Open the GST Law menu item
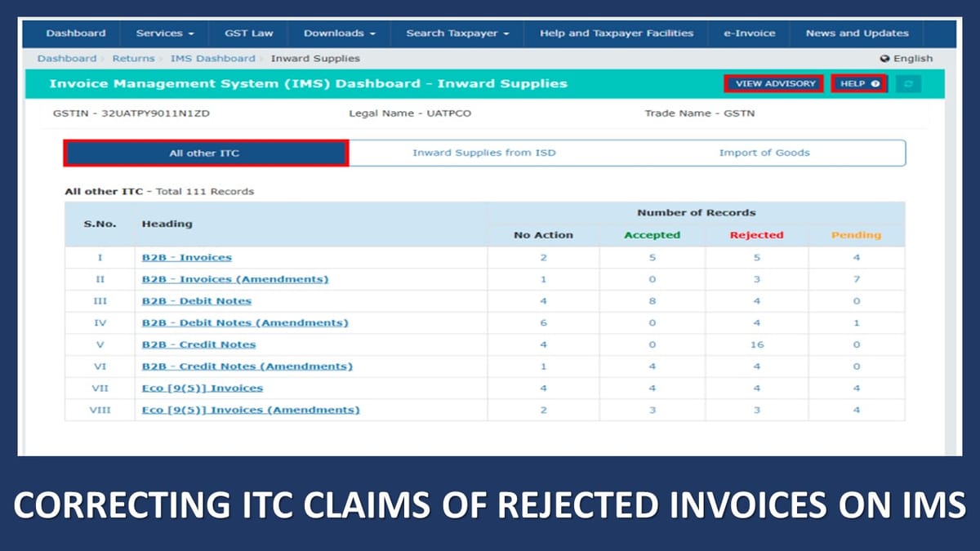The height and width of the screenshot is (551, 980). (x=249, y=33)
